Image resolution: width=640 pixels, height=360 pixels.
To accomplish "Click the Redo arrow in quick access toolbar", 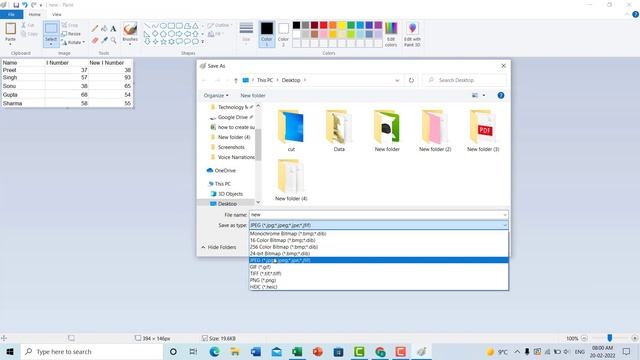I will tap(33, 5).
